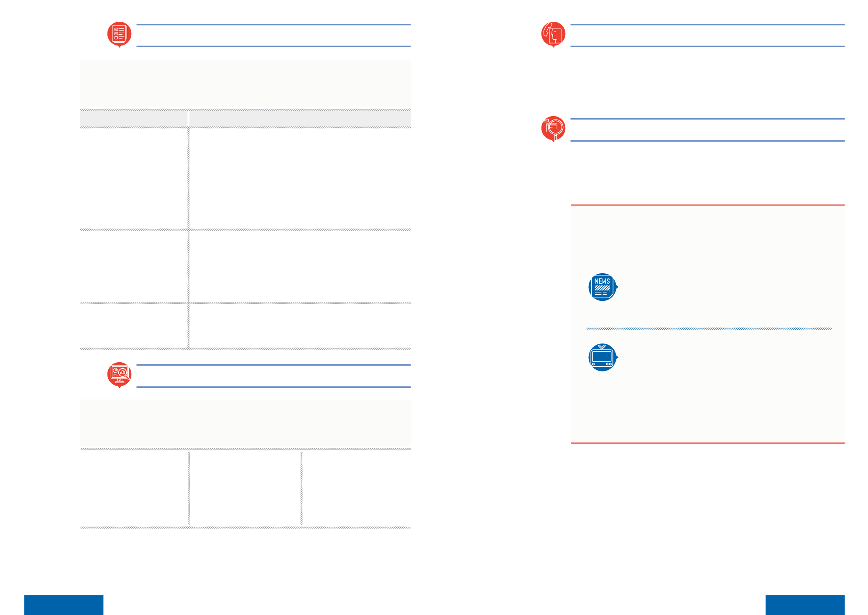Click the middle cell of the three-column table
The image size is (868, 615).
pos(245,488)
